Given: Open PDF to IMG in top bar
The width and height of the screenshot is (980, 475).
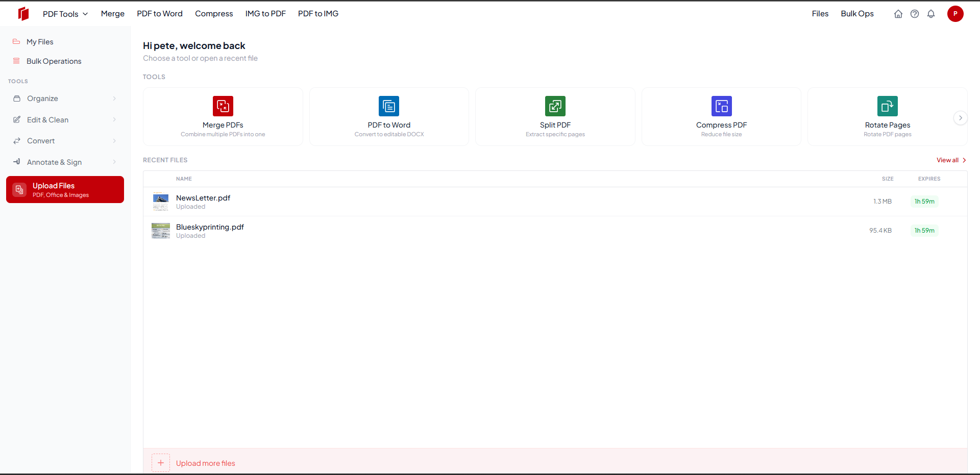Looking at the screenshot, I should tap(318, 14).
